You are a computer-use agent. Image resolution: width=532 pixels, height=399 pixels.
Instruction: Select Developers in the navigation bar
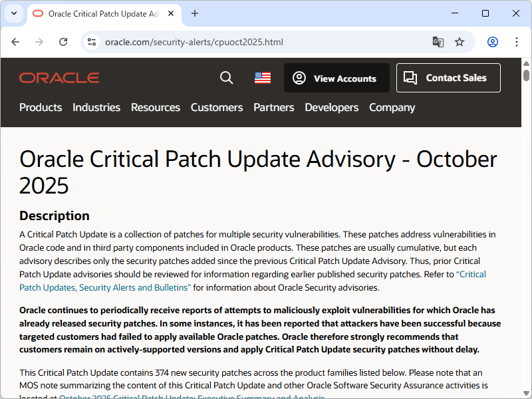pos(331,107)
